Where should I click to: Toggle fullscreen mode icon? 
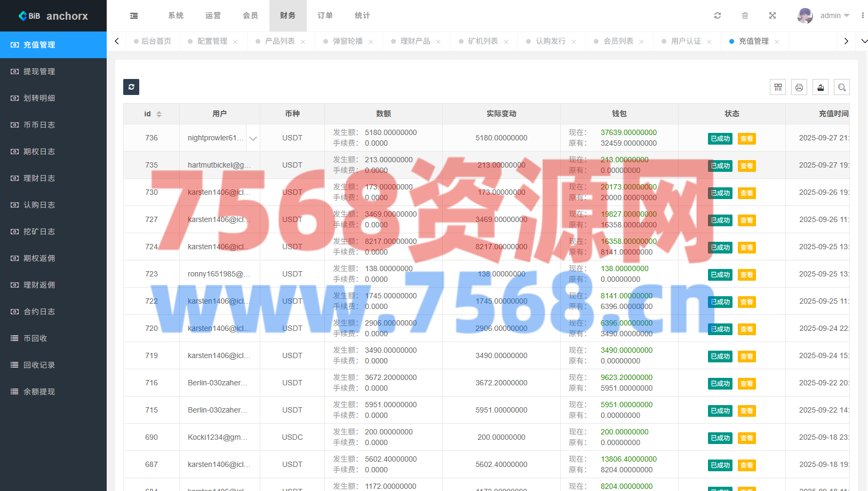pos(772,16)
